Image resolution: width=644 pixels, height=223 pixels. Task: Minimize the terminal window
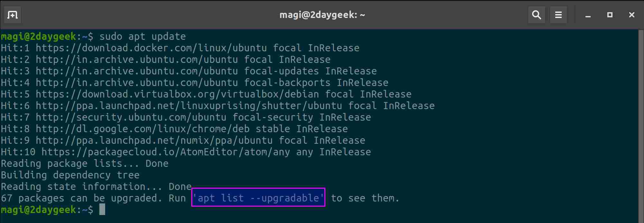point(588,15)
